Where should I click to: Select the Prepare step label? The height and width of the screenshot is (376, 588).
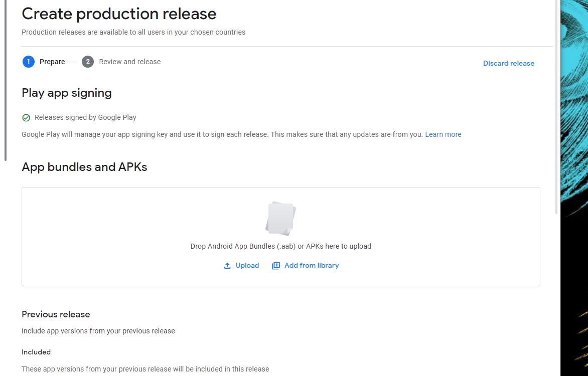point(52,62)
